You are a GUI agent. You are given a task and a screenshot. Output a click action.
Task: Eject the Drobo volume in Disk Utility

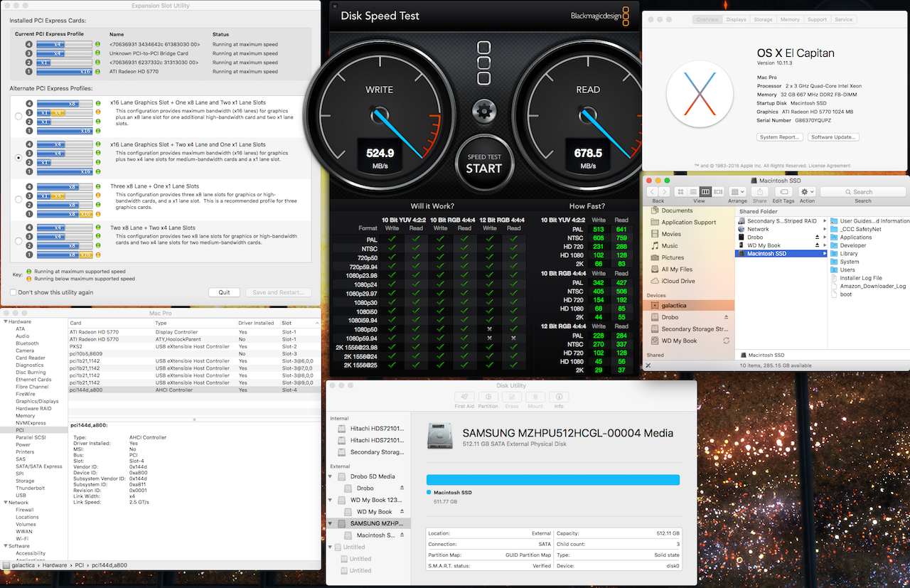click(x=402, y=488)
